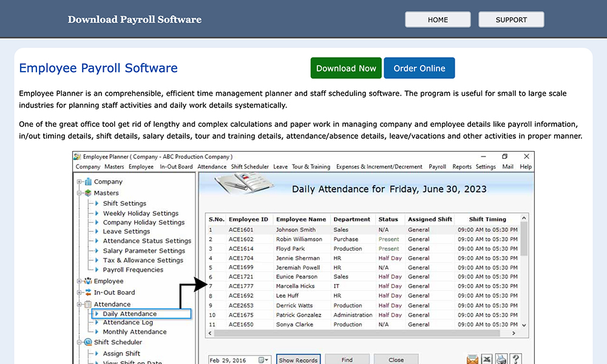
Task: Click the Download Now button
Action: (x=346, y=69)
